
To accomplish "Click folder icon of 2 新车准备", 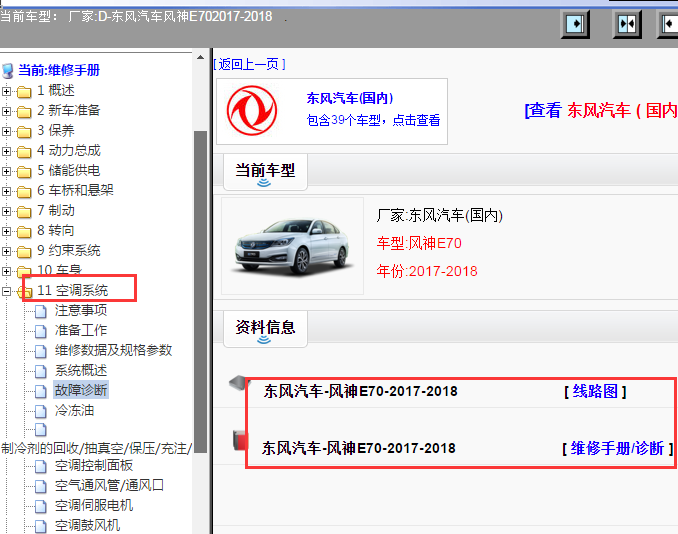I will point(24,111).
